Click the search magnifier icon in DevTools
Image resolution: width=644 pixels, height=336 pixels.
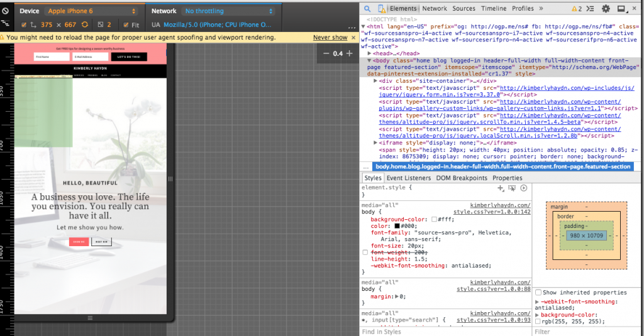[367, 9]
